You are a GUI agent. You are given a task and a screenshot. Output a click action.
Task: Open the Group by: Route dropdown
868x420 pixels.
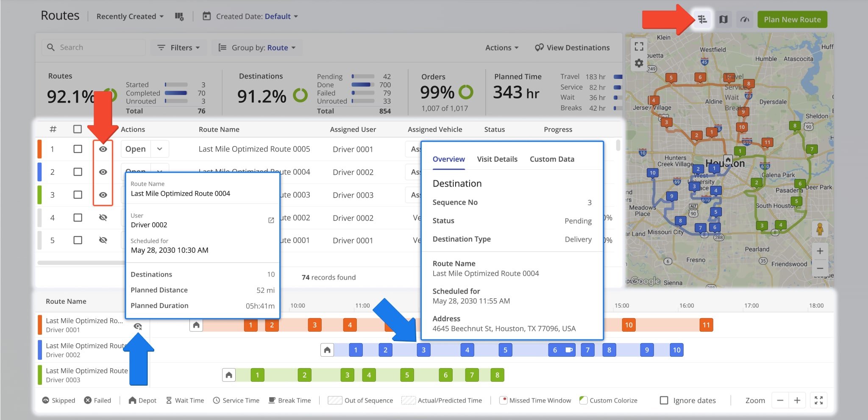(256, 48)
